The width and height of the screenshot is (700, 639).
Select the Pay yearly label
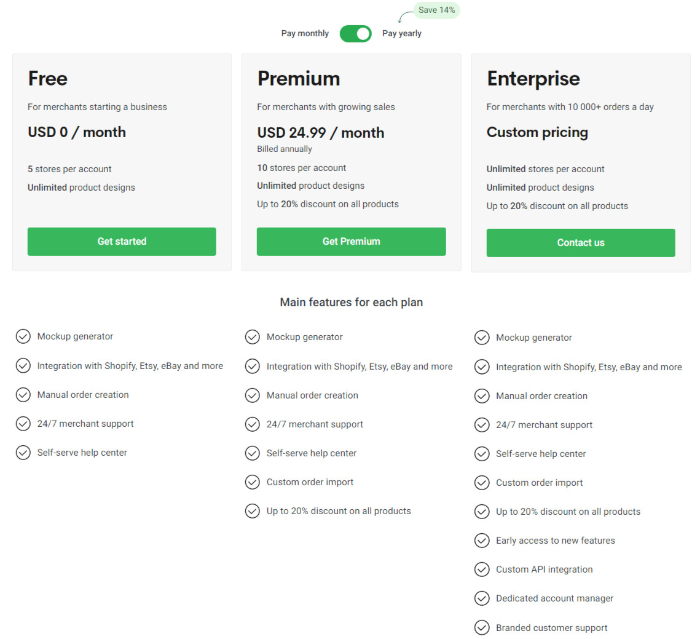click(x=402, y=33)
